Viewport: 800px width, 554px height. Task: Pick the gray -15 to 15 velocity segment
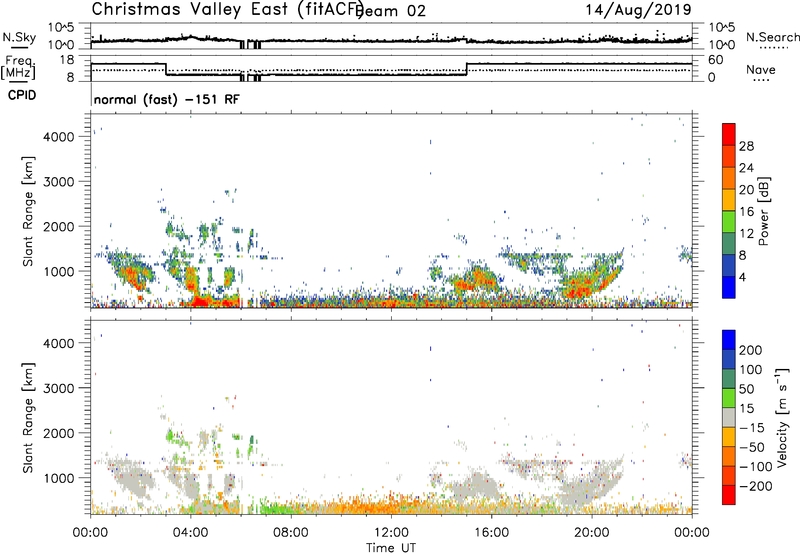729,418
